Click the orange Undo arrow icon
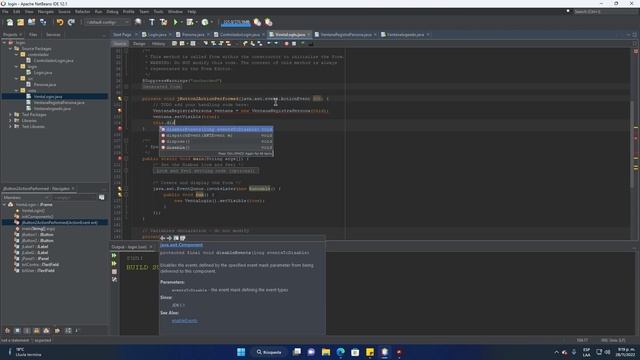The image size is (640, 360). (x=60, y=22)
